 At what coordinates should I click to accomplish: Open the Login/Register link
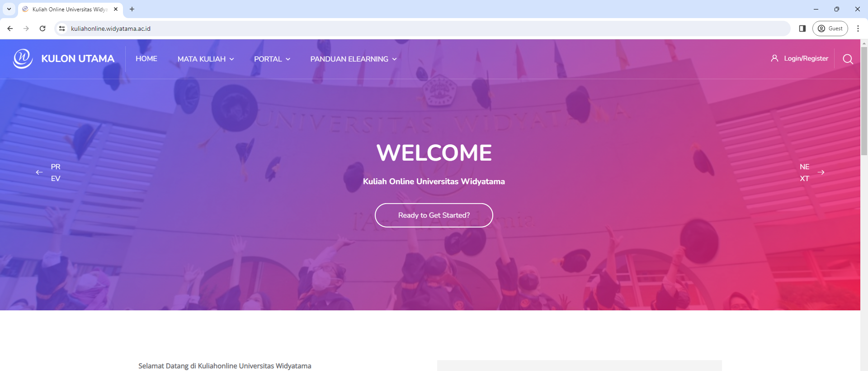[x=806, y=58]
